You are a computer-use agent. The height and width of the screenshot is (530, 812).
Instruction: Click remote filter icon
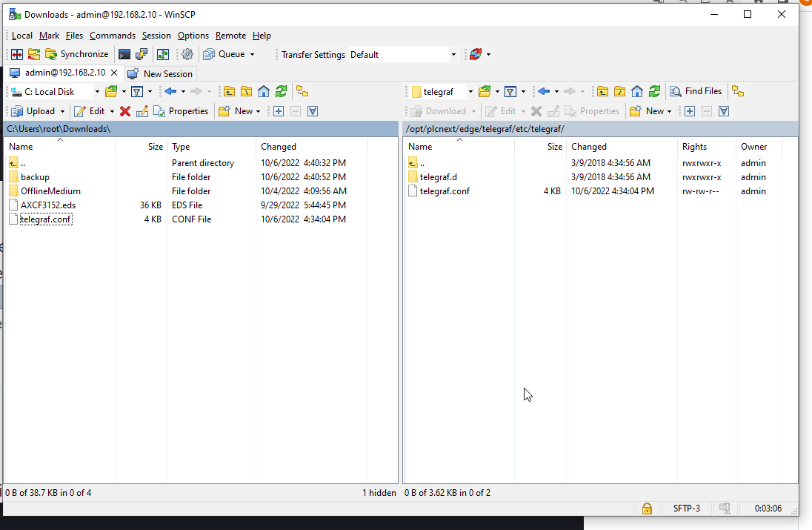coord(510,92)
